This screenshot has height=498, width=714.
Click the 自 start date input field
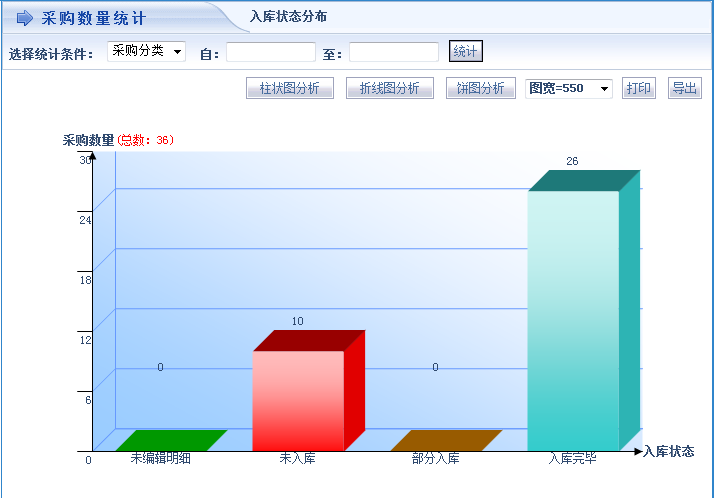pos(270,52)
